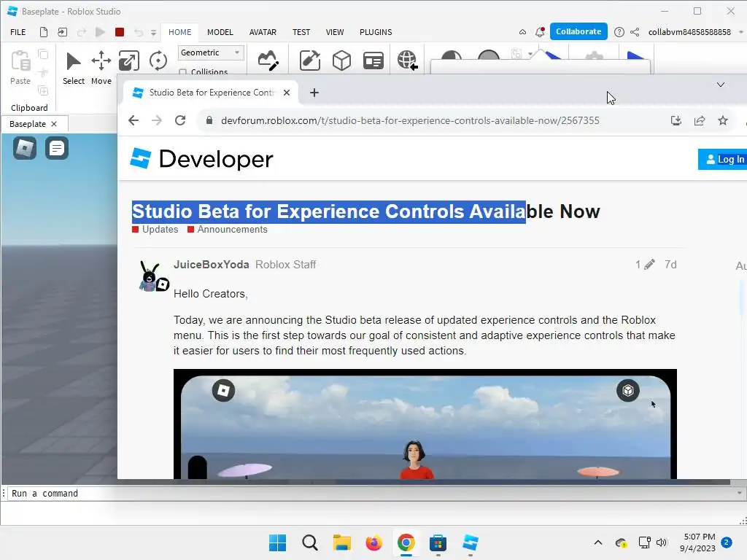Click the Log In button
Image resolution: width=747 pixels, height=560 pixels.
[723, 160]
